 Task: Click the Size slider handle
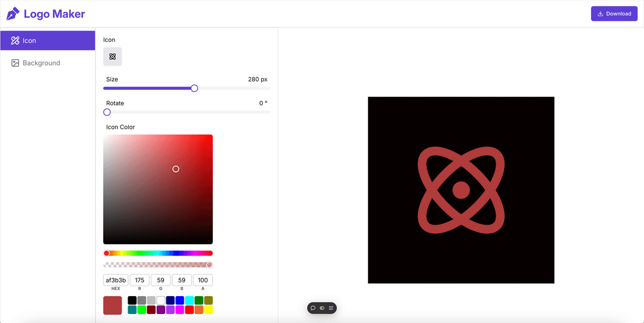194,88
